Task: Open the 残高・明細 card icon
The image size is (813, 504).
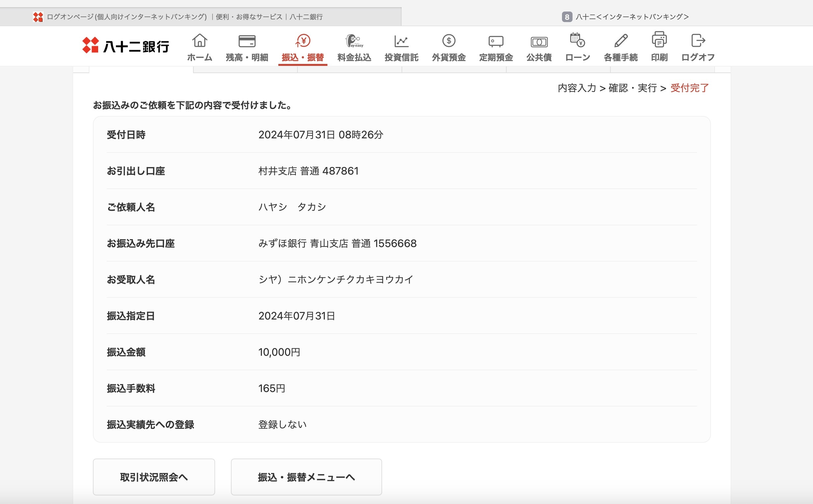Action: coord(247,41)
